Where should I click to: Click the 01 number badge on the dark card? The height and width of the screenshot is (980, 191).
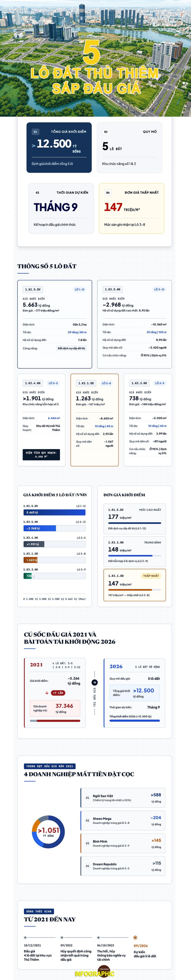click(x=35, y=132)
